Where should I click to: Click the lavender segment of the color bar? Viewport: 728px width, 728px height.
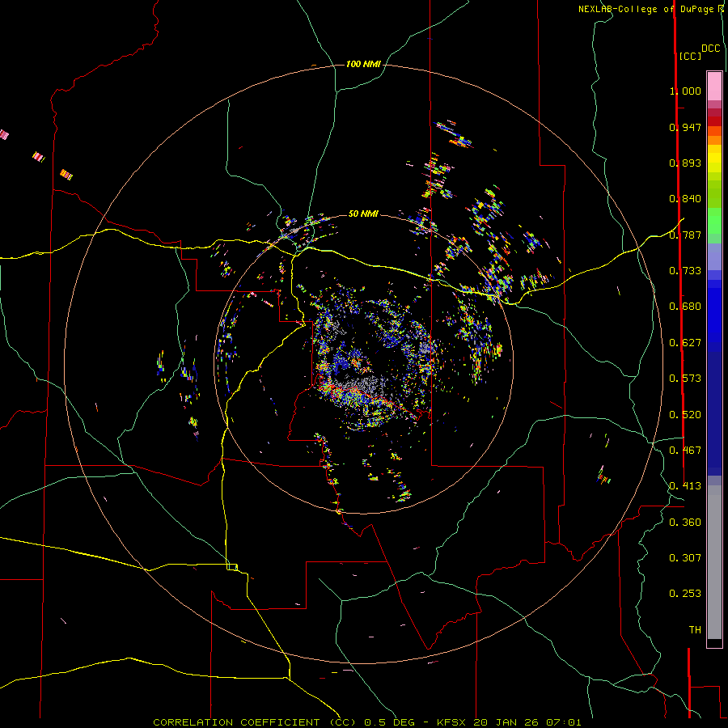tap(714, 256)
